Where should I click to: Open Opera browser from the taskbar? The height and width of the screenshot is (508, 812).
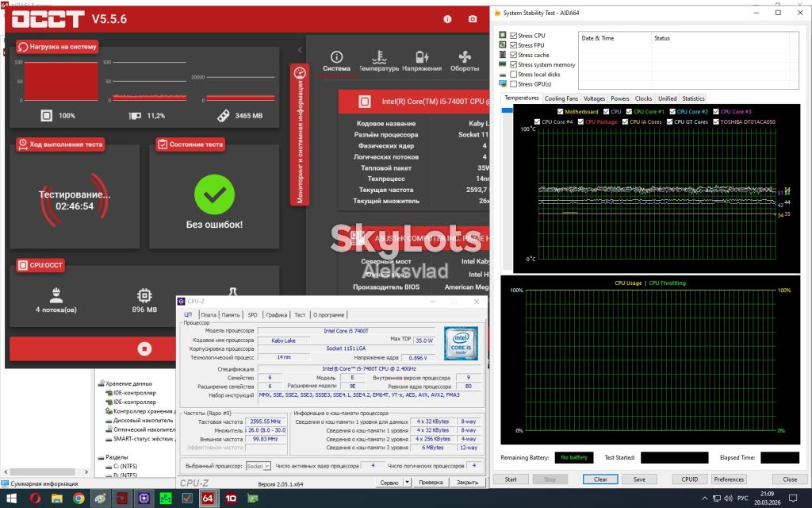click(x=35, y=498)
